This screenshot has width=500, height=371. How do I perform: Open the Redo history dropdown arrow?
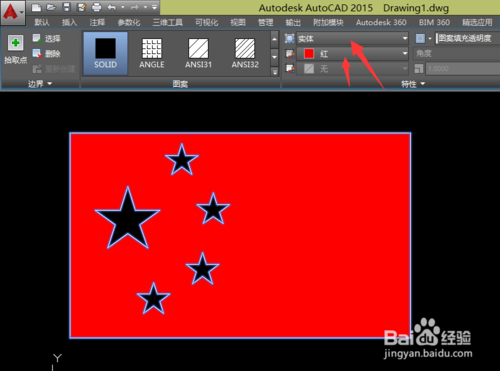145,7
